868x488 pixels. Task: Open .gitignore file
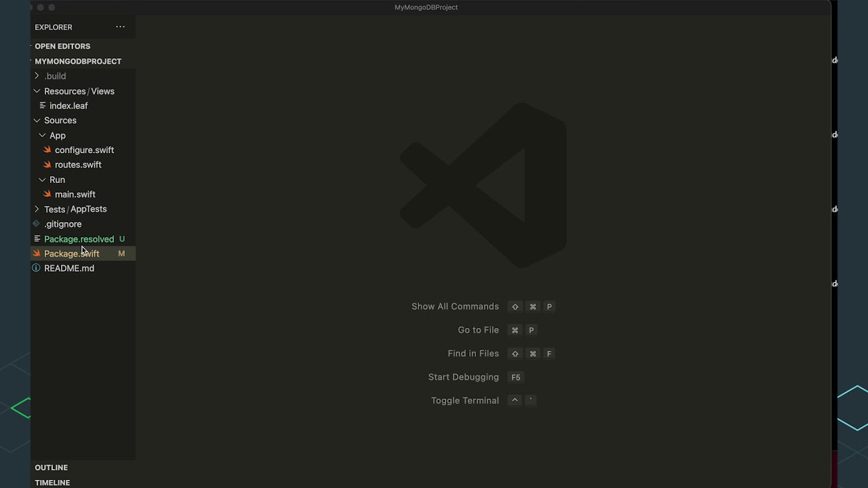62,224
